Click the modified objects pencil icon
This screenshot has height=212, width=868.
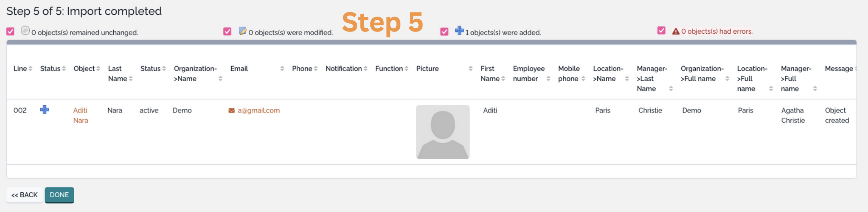click(x=243, y=31)
